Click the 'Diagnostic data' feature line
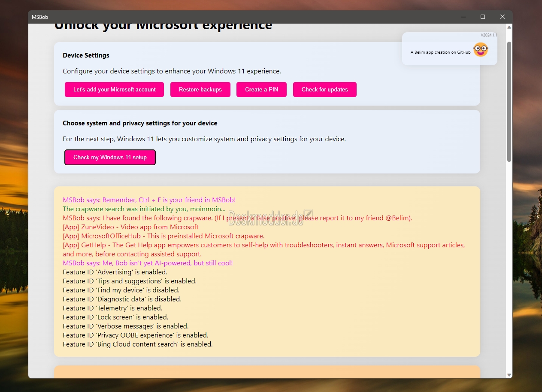The height and width of the screenshot is (392, 542). tap(122, 299)
